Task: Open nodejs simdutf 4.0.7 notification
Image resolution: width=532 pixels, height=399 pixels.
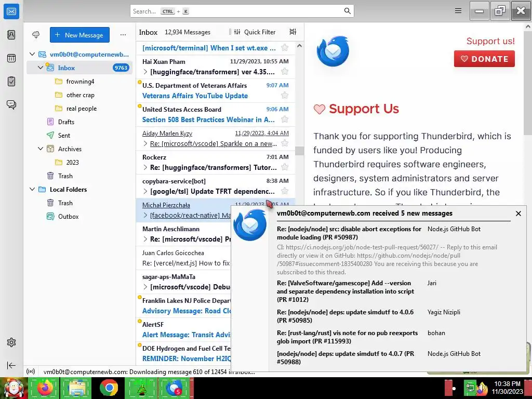Action: (345, 357)
